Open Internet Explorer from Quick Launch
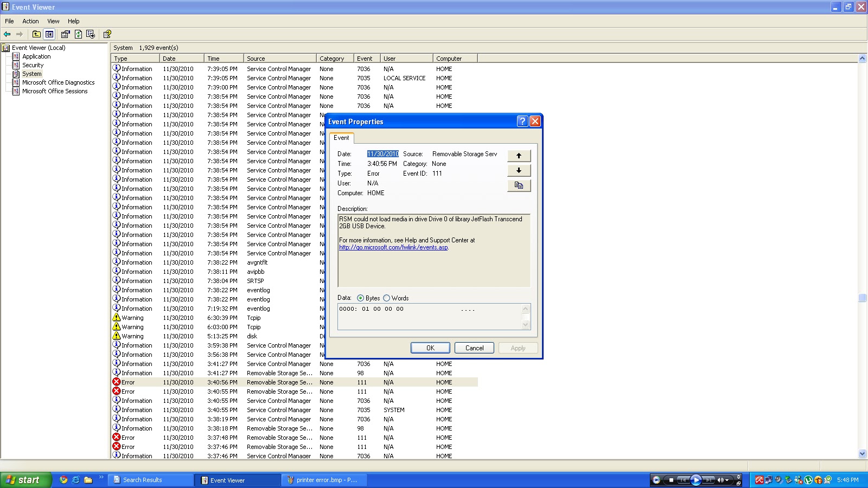868x488 pixels. [76, 480]
